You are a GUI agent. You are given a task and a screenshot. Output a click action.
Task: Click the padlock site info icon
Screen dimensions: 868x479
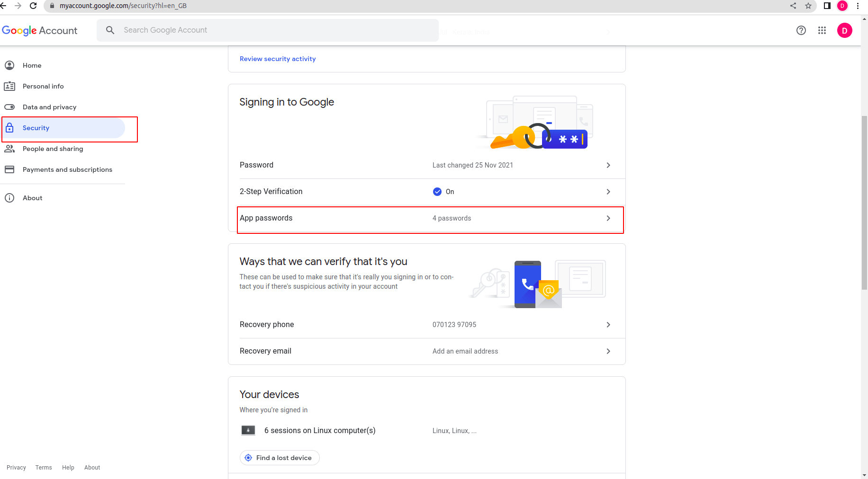point(52,6)
